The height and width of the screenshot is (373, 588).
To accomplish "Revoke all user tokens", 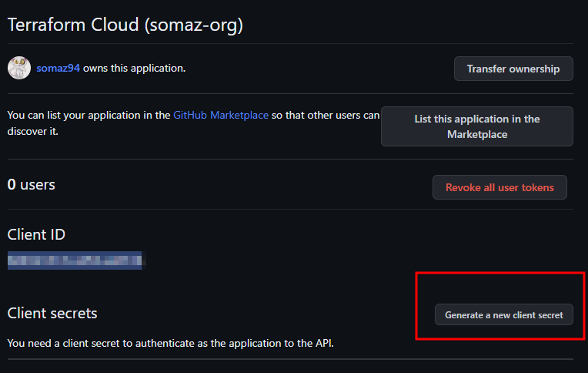I will (499, 187).
